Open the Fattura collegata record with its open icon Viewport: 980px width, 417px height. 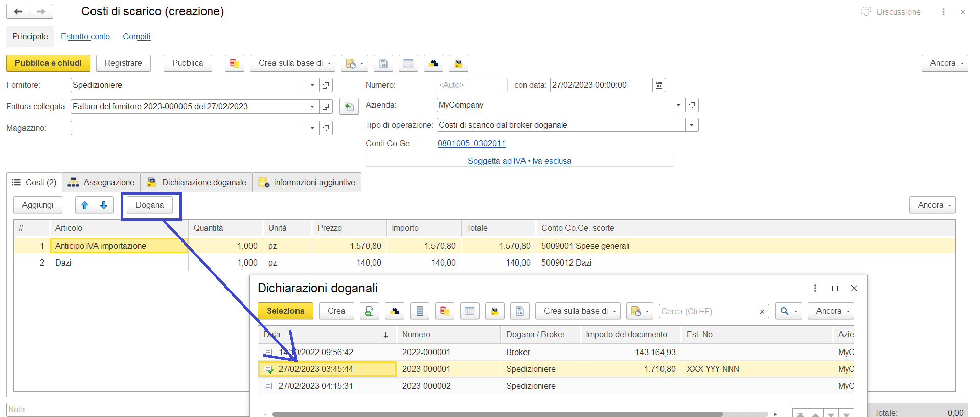pyautogui.click(x=326, y=107)
